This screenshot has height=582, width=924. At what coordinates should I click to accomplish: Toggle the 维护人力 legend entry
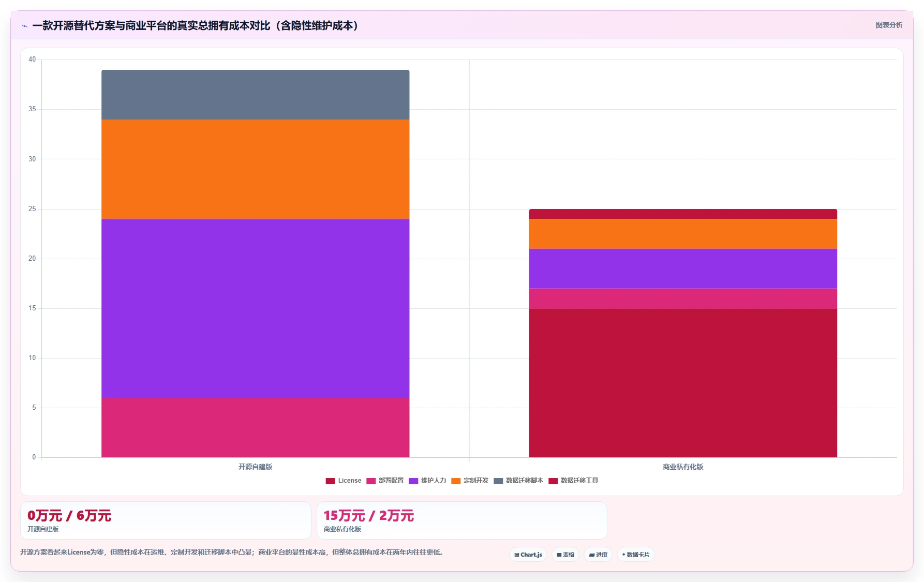(x=427, y=481)
